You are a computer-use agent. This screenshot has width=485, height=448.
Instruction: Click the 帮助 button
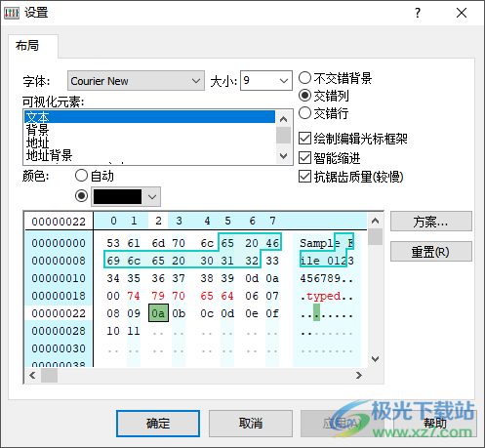[x=435, y=424]
